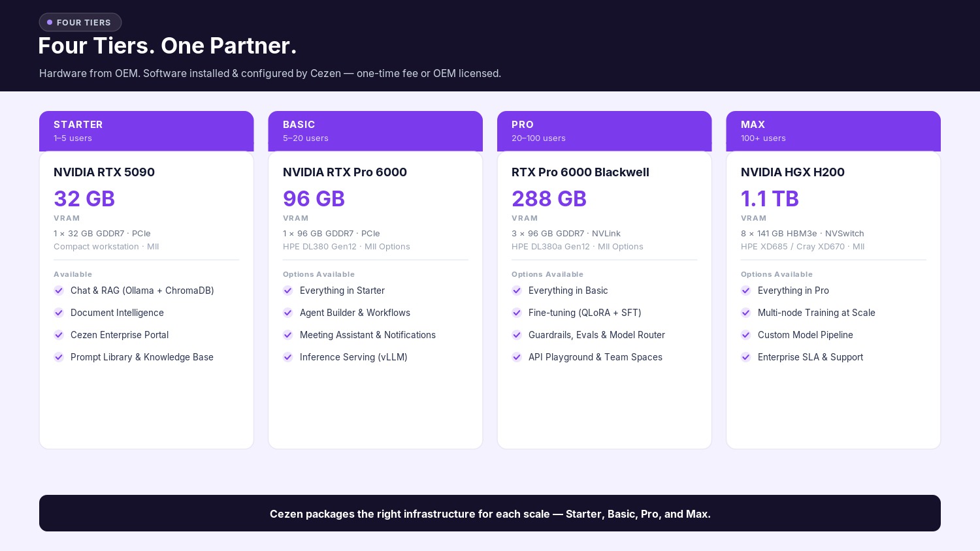This screenshot has width=980, height=551.
Task: Click the checkmark for Fine-tuning (QLoRA + SFT)
Action: click(x=517, y=313)
